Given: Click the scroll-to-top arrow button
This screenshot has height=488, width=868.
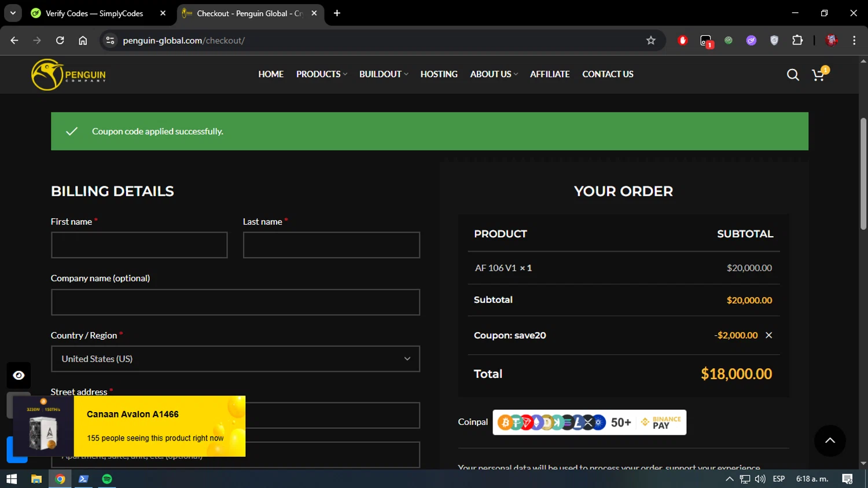Looking at the screenshot, I should pos(830,441).
